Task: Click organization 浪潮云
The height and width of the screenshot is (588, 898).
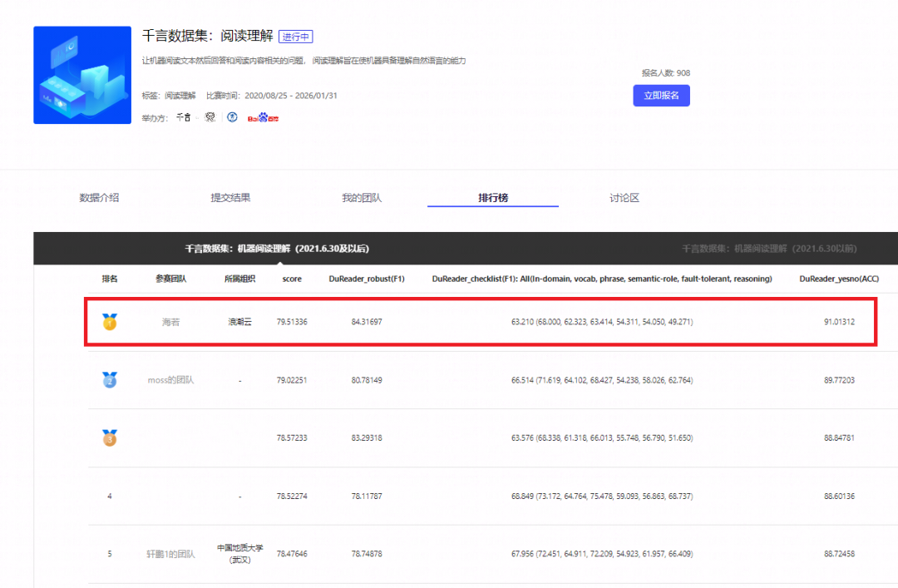Action: (x=239, y=322)
